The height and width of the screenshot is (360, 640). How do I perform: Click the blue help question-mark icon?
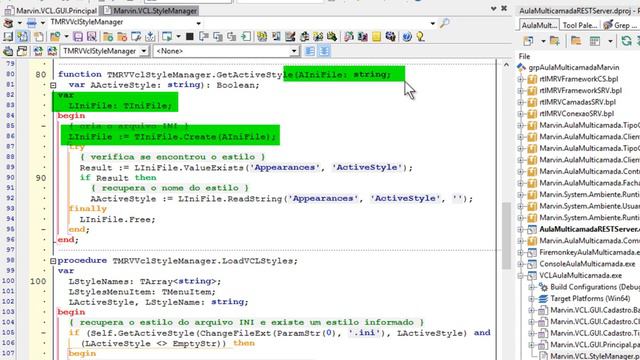click(x=407, y=37)
